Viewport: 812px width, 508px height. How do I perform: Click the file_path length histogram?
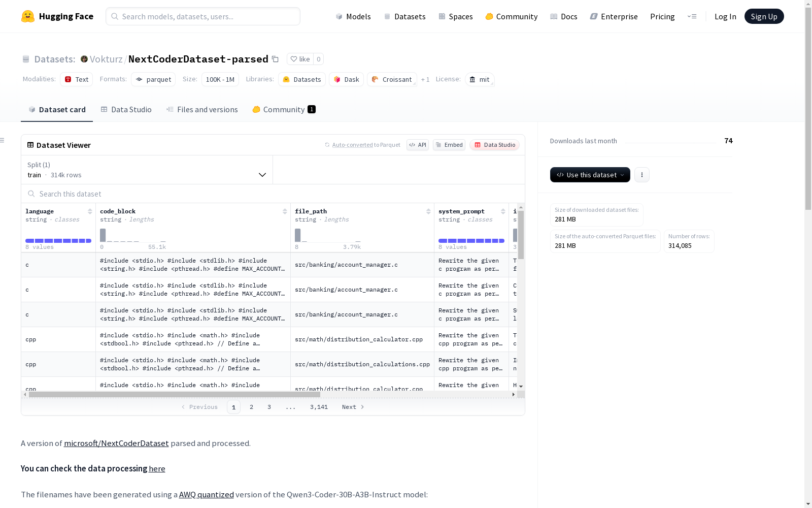pyautogui.click(x=328, y=235)
